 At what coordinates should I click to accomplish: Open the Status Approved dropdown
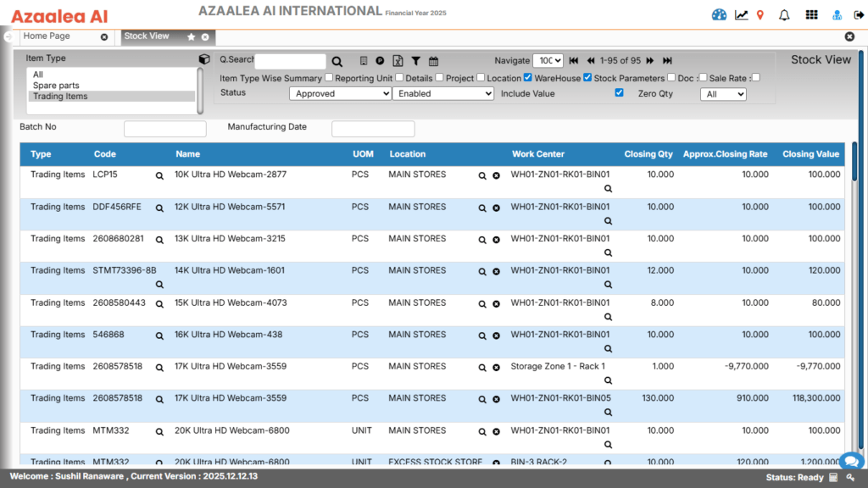click(340, 94)
